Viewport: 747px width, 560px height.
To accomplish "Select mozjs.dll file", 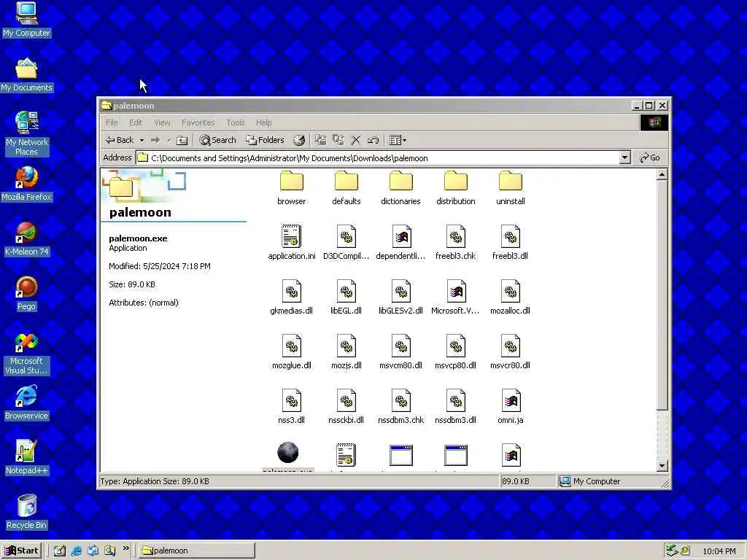I will [346, 352].
